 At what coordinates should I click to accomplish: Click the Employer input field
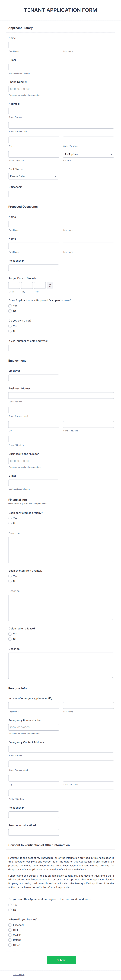click(x=33, y=377)
